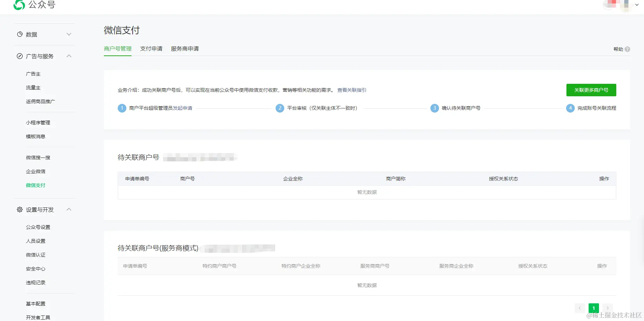Open 返佣商品推广 in the sidebar

coord(41,101)
